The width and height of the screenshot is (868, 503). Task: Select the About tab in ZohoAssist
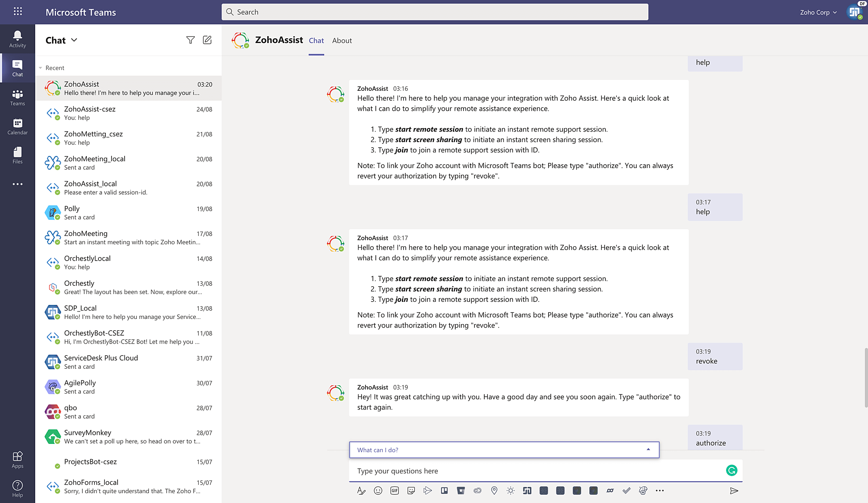[x=342, y=40]
